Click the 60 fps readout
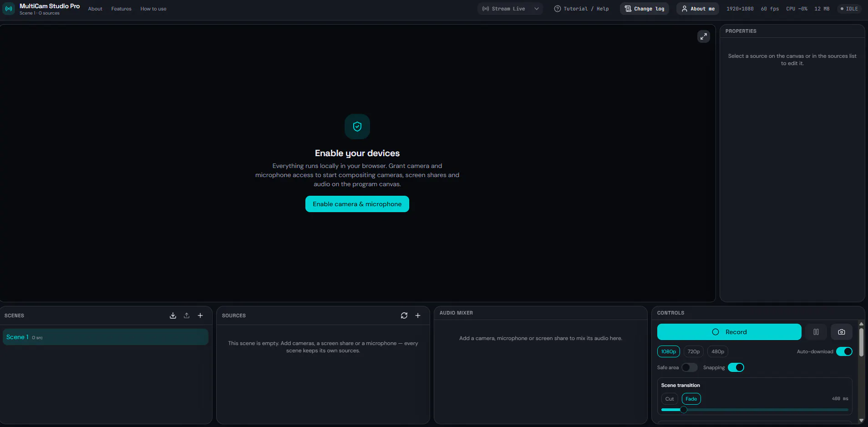The width and height of the screenshot is (868, 427). coord(770,9)
